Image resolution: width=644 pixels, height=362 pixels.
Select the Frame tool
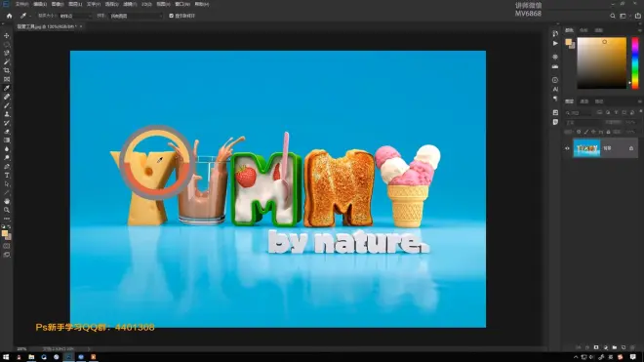7,79
